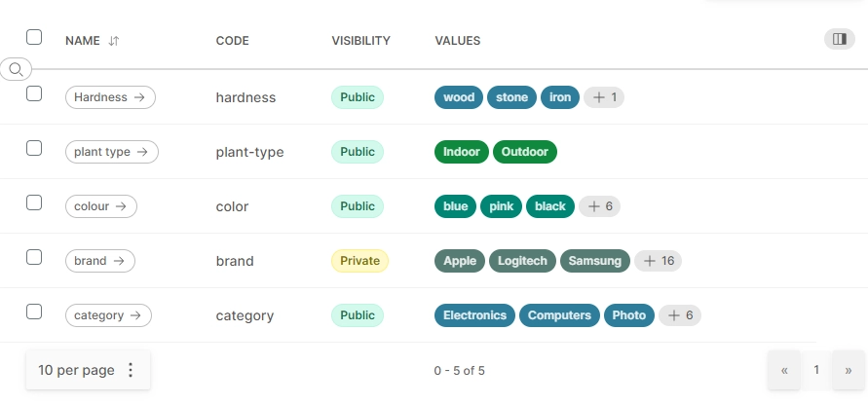
Task: Go to the previous page arrows
Action: coord(784,370)
